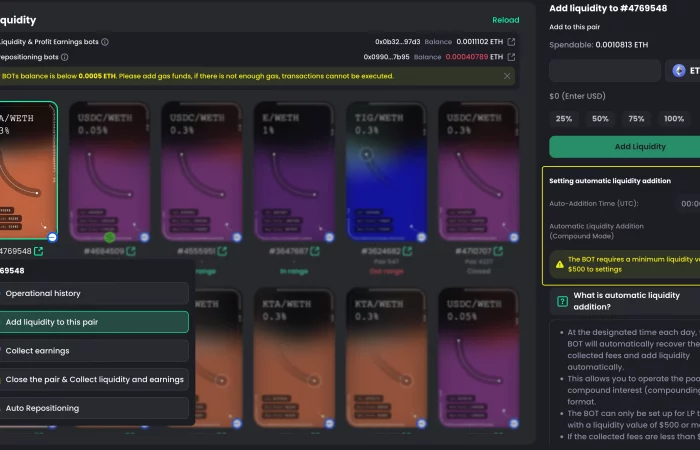The height and width of the screenshot is (450, 700).
Task: Open explorer link icon beside #3647687
Action: (315, 251)
